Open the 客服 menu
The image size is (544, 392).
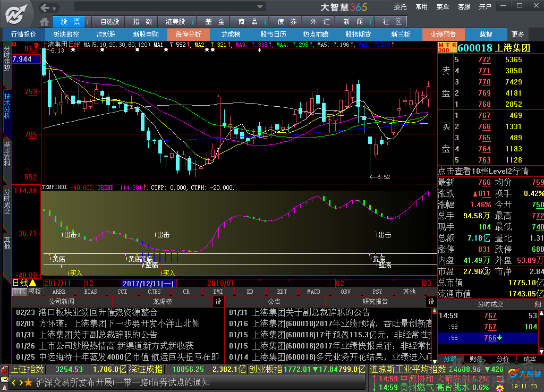coord(464,6)
